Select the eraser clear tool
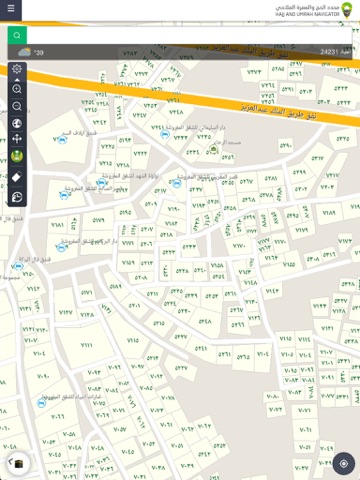This screenshot has width=360, height=480. 17,177
